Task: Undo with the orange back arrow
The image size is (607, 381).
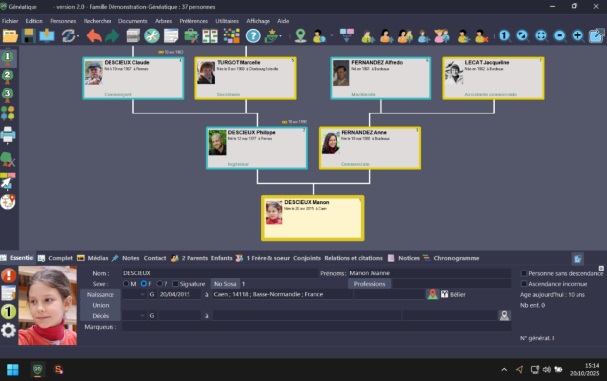Action: tap(94, 36)
